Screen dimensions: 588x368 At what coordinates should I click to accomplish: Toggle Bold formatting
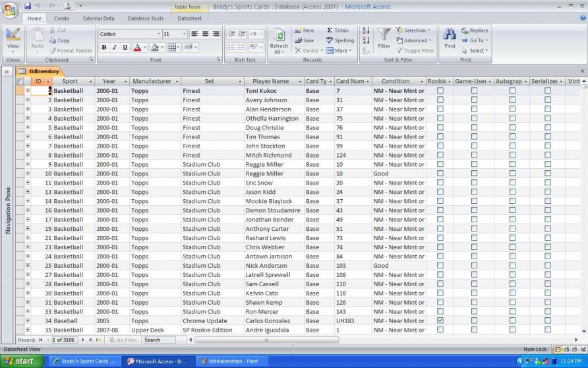[104, 47]
